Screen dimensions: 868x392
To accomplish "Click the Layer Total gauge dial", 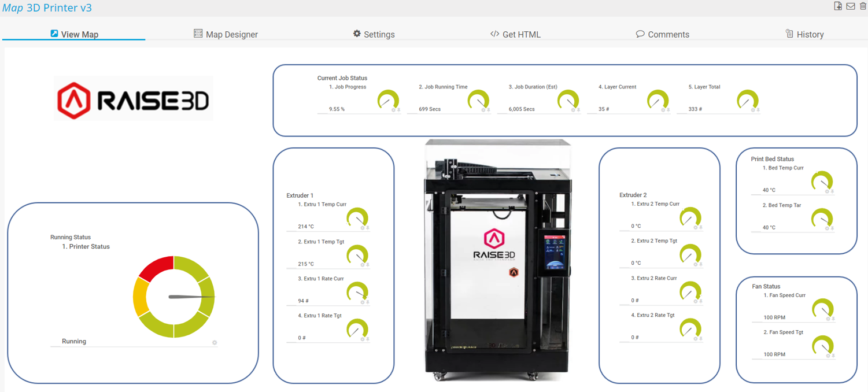I will click(748, 101).
